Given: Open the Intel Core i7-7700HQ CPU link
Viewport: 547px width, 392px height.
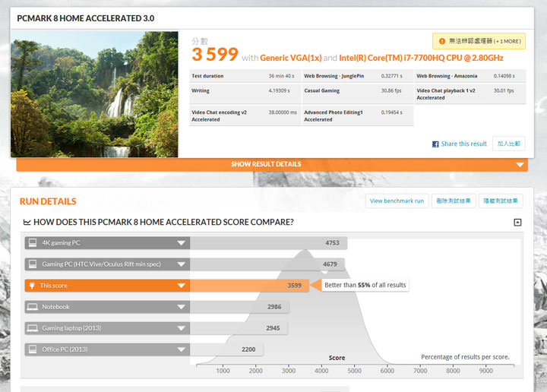Looking at the screenshot, I should click(421, 58).
